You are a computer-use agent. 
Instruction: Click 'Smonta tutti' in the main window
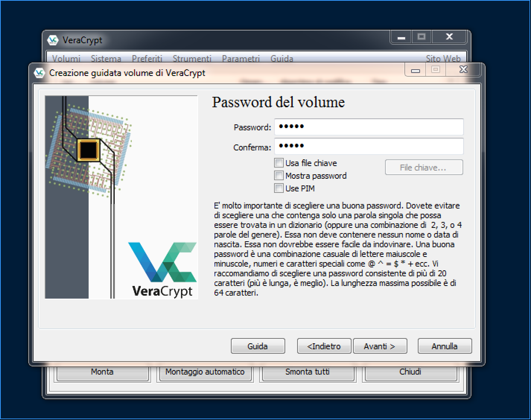coord(308,373)
